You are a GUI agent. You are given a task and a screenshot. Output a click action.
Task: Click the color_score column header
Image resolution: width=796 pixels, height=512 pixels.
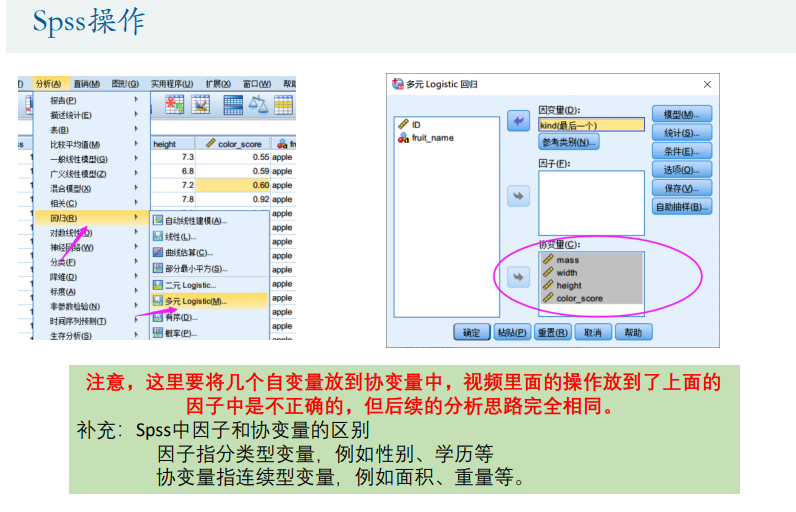point(238,144)
